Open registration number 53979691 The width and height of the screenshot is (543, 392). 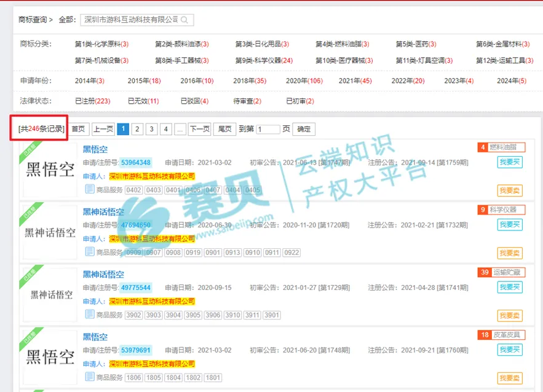[x=136, y=350]
